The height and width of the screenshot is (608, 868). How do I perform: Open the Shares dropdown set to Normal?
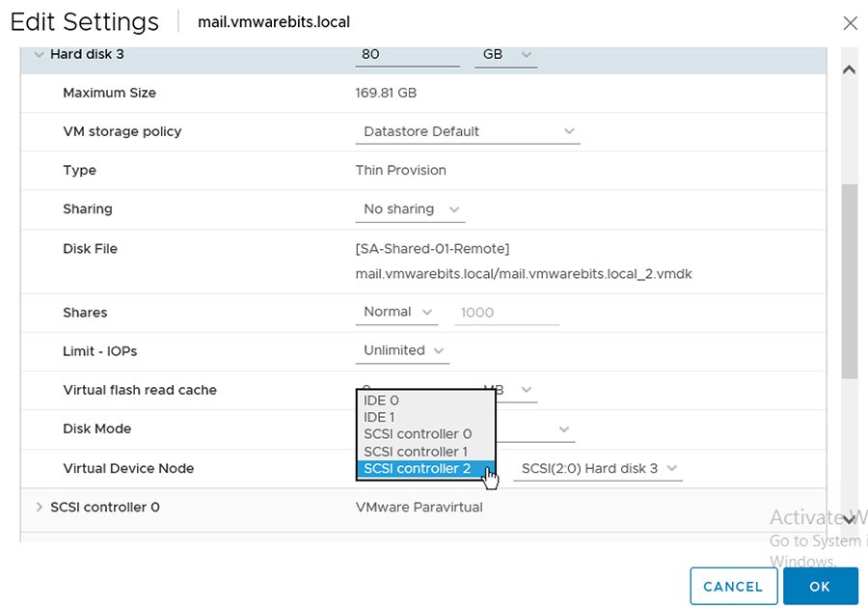(x=395, y=312)
